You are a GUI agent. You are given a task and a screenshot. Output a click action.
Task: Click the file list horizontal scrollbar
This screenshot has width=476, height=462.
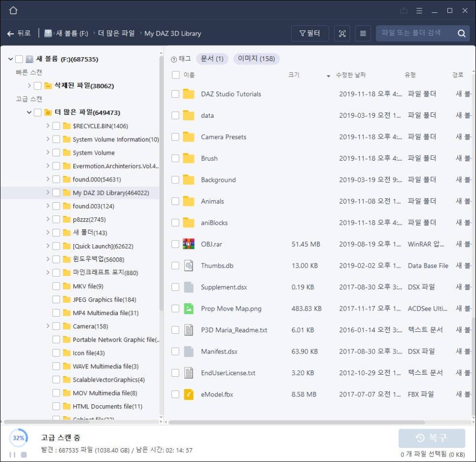click(x=296, y=422)
